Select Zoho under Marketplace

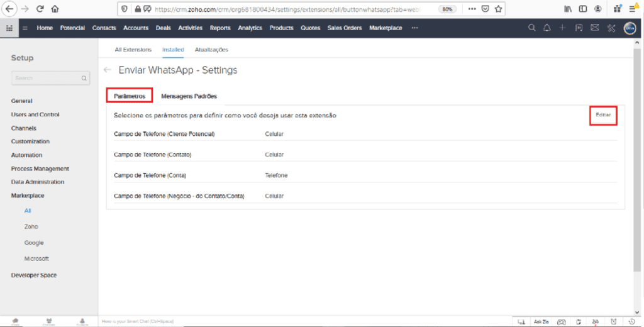(31, 226)
